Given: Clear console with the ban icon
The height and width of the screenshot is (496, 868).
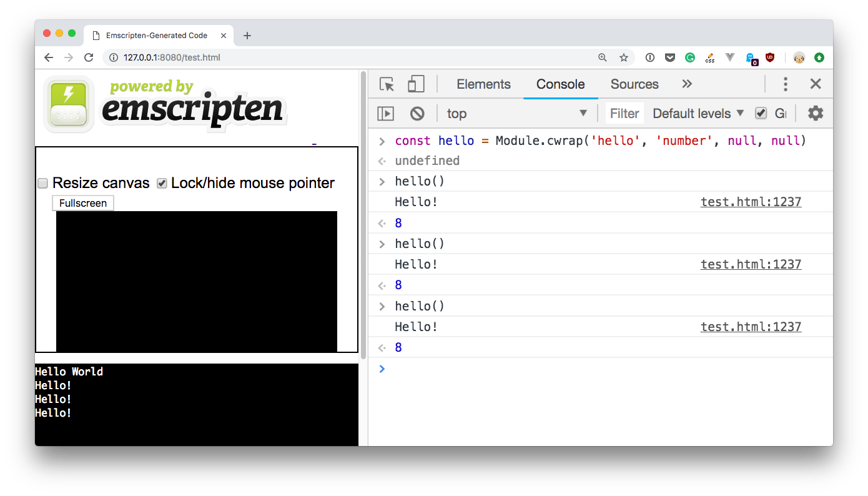Looking at the screenshot, I should click(417, 114).
